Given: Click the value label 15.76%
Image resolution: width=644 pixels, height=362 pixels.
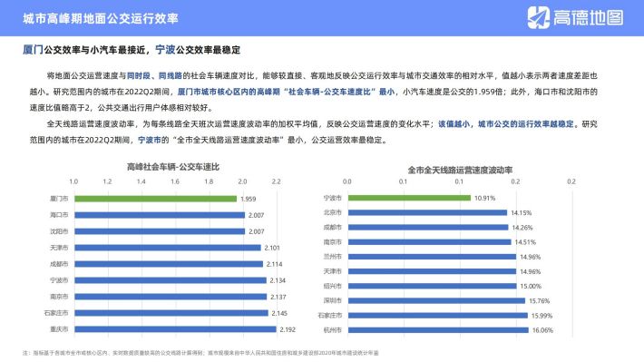Looking at the screenshot, I should pyautogui.click(x=540, y=301).
